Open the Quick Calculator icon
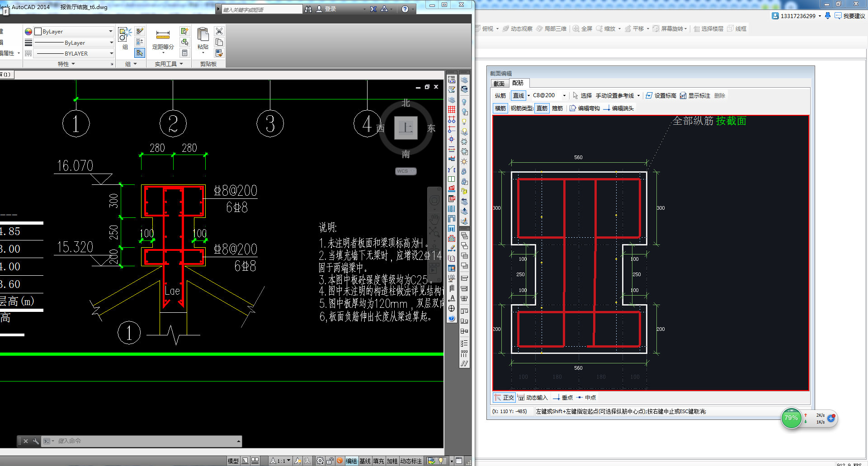 click(x=184, y=53)
